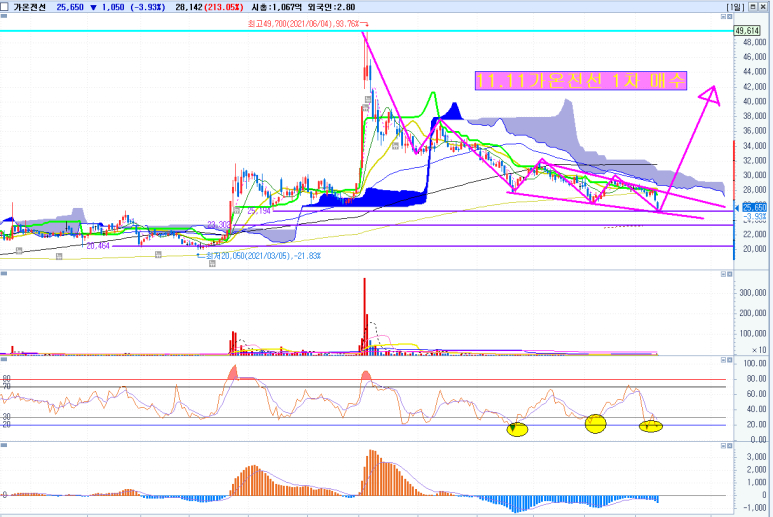Image resolution: width=773 pixels, height=517 pixels.
Task: Click the 49,614 price axis tag
Action: [x=747, y=31]
